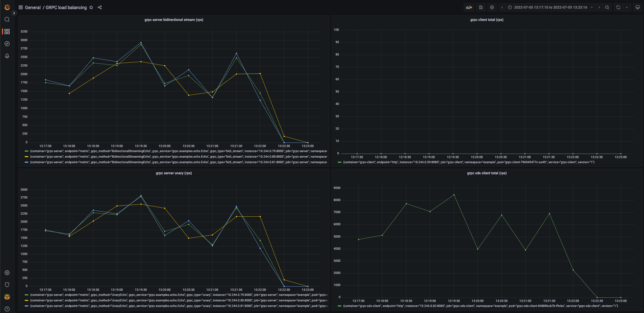This screenshot has width=644, height=313.
Task: Open the Help icon at sidebar bottom
Action: pos(7,309)
